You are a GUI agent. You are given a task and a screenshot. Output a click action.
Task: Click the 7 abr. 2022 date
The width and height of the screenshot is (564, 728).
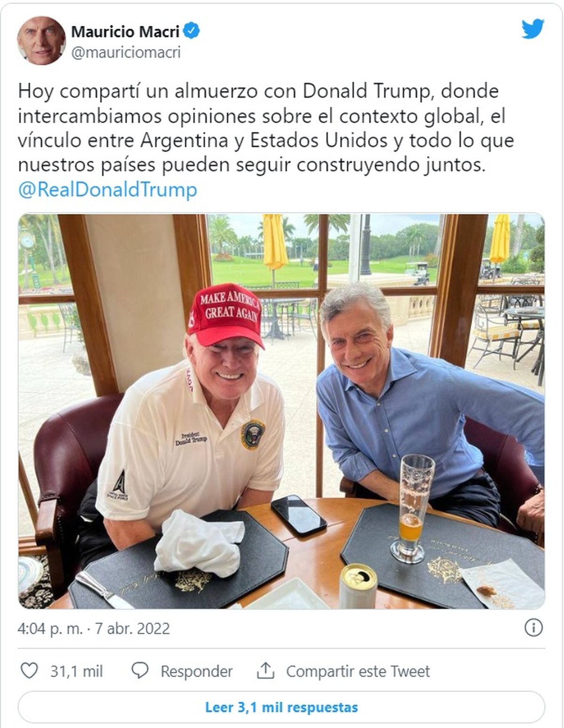coord(133,628)
